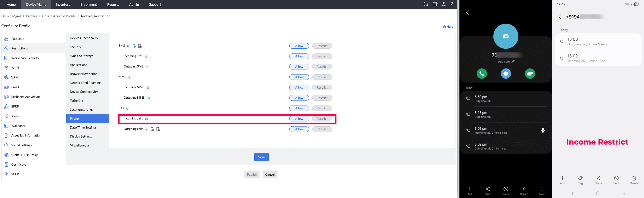Select Network and Roaming restriction category
The height and width of the screenshot is (198, 644).
click(x=85, y=83)
